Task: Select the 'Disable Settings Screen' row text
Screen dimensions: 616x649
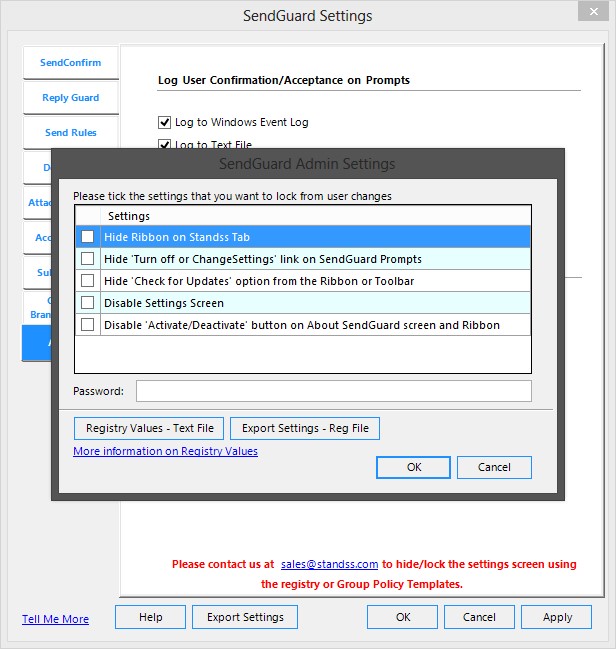Action: pos(164,303)
